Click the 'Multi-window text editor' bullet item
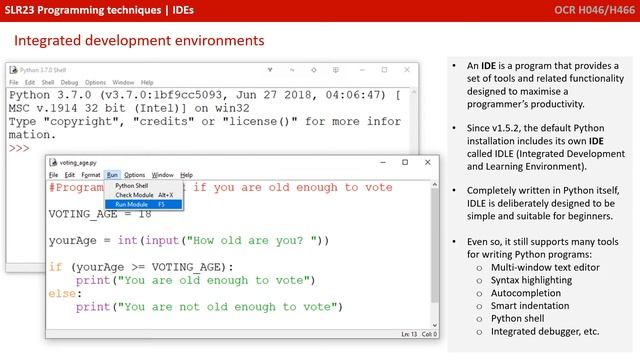640x360 pixels. coord(545,268)
